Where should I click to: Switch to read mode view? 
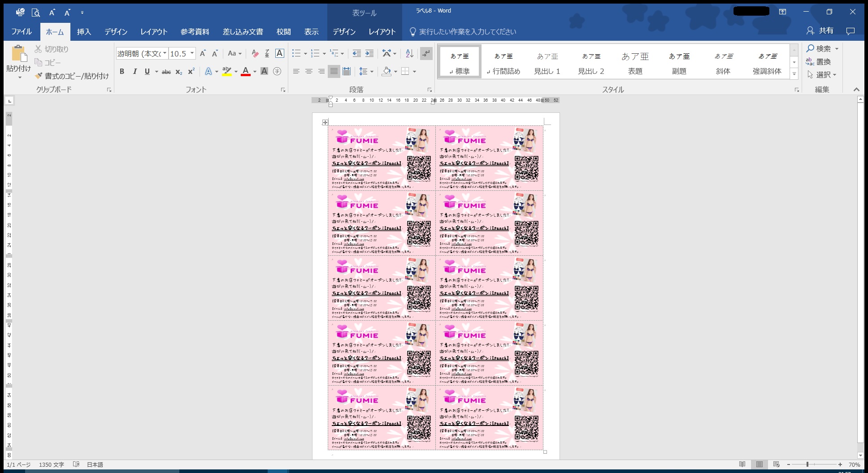coord(742,464)
